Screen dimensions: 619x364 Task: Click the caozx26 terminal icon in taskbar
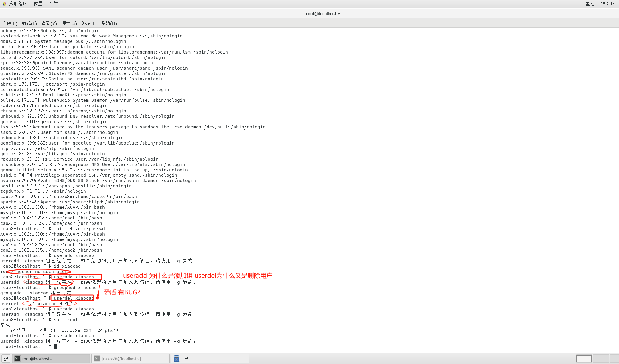pyautogui.click(x=97, y=359)
